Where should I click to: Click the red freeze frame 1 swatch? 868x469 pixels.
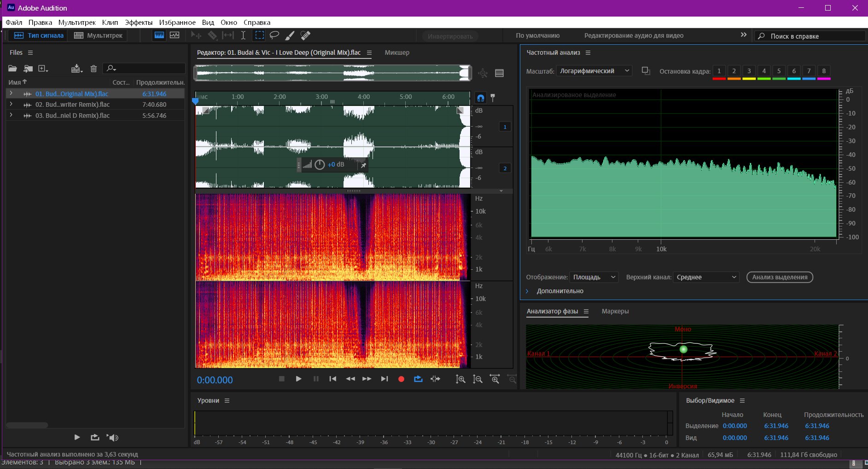[719, 72]
